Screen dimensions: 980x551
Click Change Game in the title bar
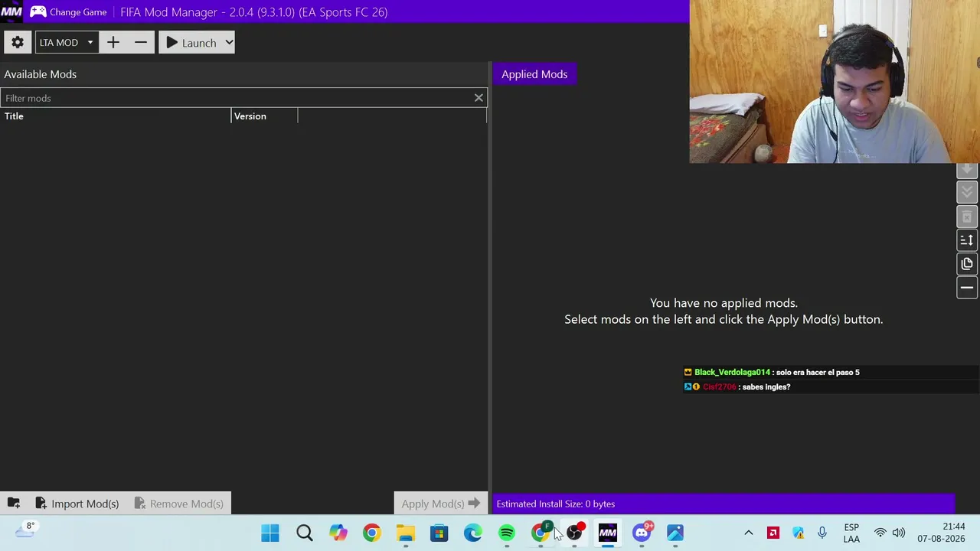tap(68, 12)
